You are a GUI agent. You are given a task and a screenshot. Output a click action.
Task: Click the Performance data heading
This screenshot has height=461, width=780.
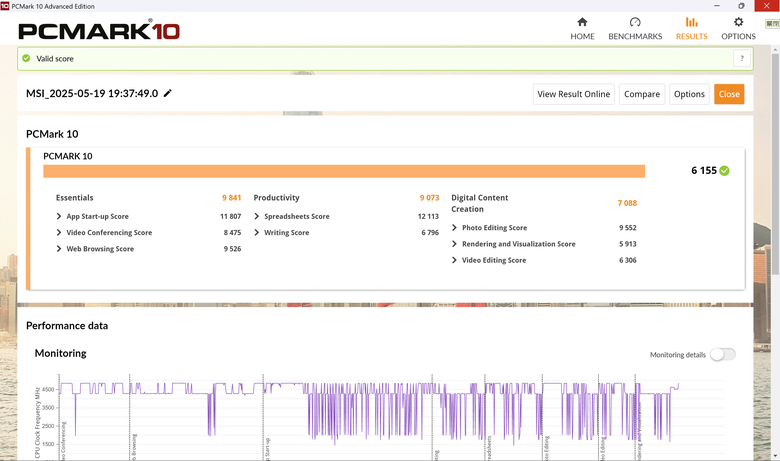[67, 325]
